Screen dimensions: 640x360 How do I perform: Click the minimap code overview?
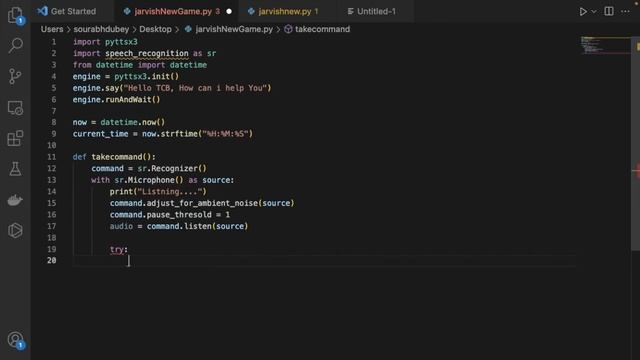tap(605, 45)
